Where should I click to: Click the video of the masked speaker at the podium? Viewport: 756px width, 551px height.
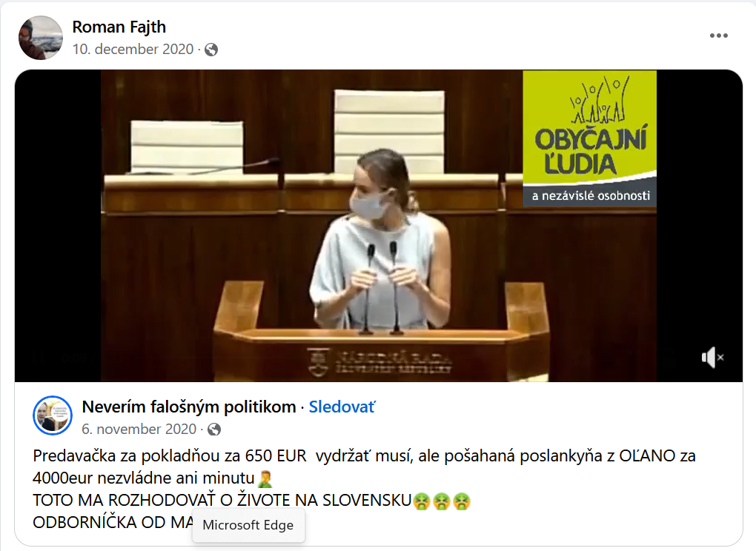coord(379,226)
